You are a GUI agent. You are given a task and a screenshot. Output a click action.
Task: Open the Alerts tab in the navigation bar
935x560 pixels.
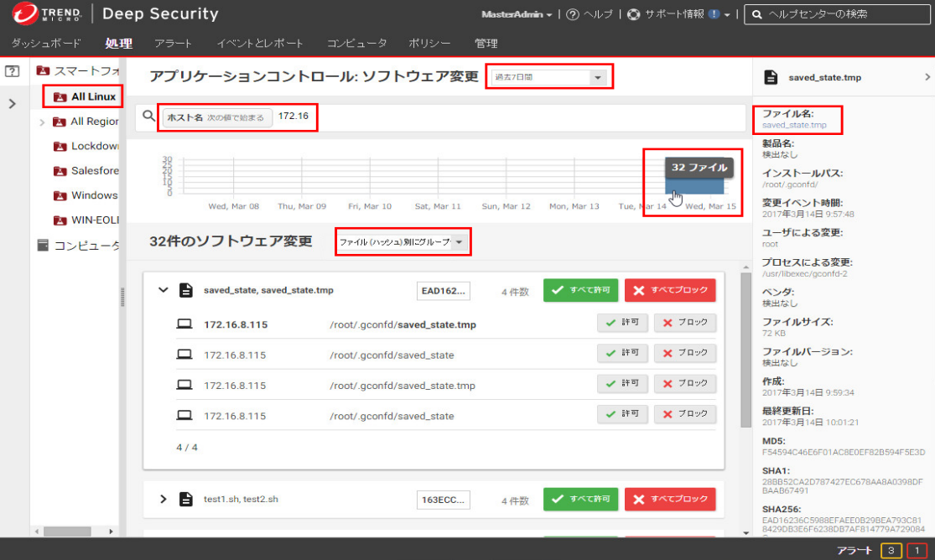[173, 43]
